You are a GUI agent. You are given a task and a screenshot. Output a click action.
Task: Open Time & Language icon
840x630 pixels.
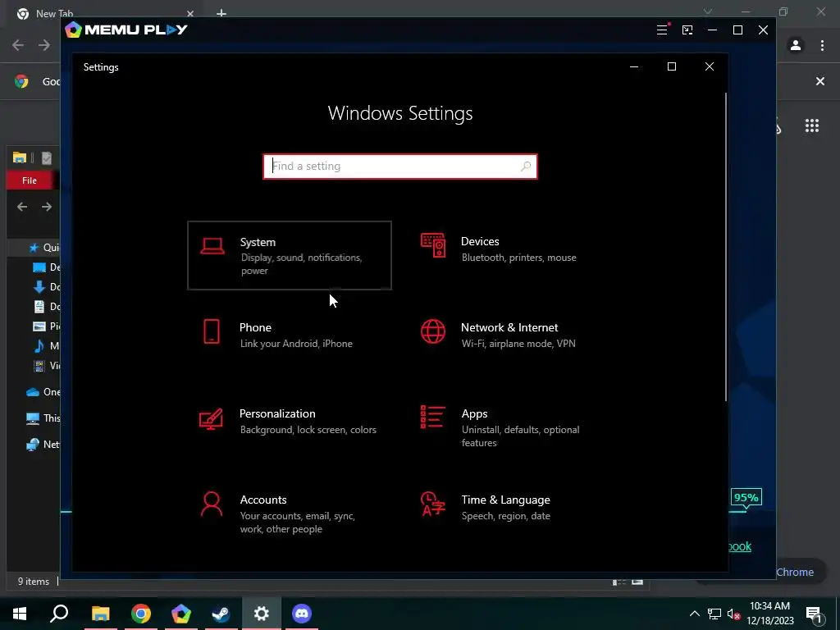tap(433, 504)
